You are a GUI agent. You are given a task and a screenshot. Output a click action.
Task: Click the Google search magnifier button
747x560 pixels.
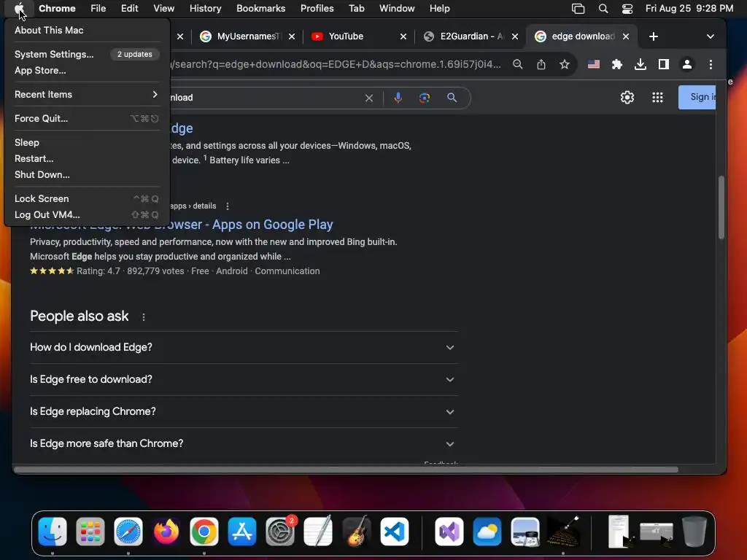click(452, 98)
